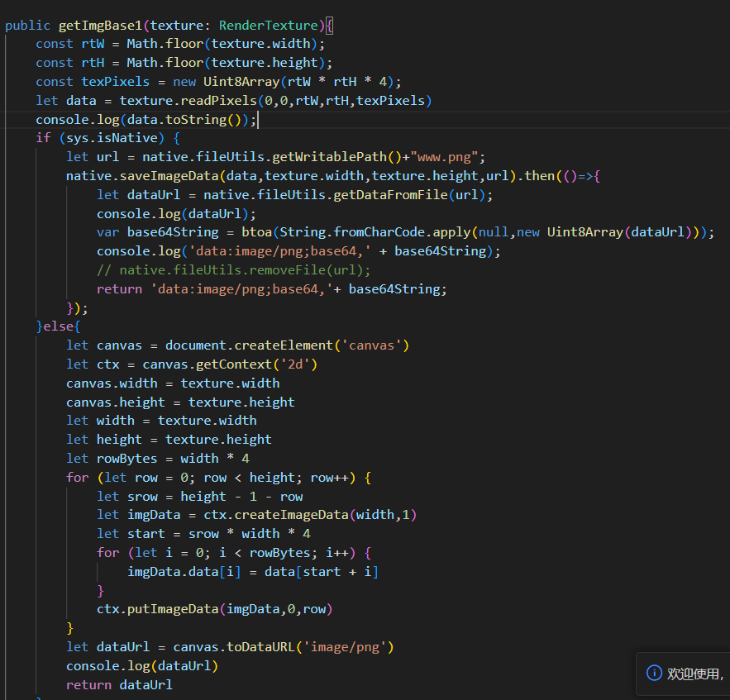The image size is (730, 700).
Task: Click the 'createImageData' method call
Action: point(292,515)
